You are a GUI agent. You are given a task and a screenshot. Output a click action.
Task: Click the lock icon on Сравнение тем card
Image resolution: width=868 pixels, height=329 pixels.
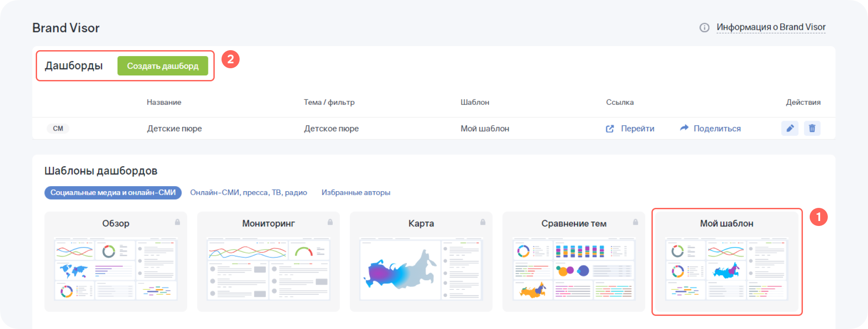tap(636, 222)
